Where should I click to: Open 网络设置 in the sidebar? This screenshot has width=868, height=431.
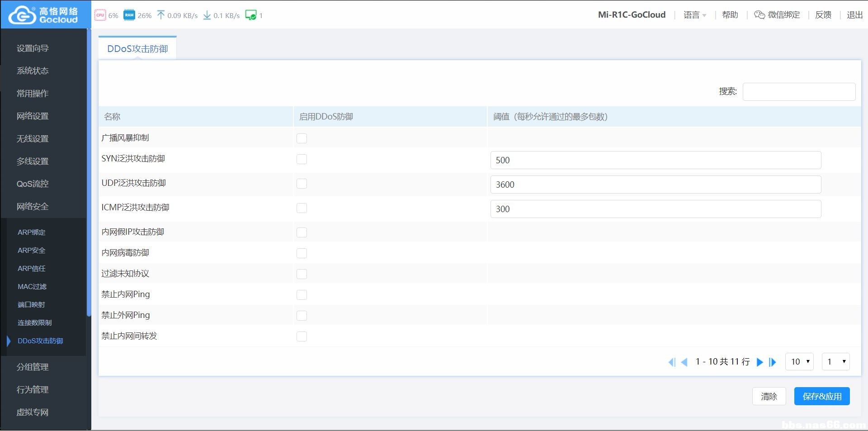pos(33,116)
